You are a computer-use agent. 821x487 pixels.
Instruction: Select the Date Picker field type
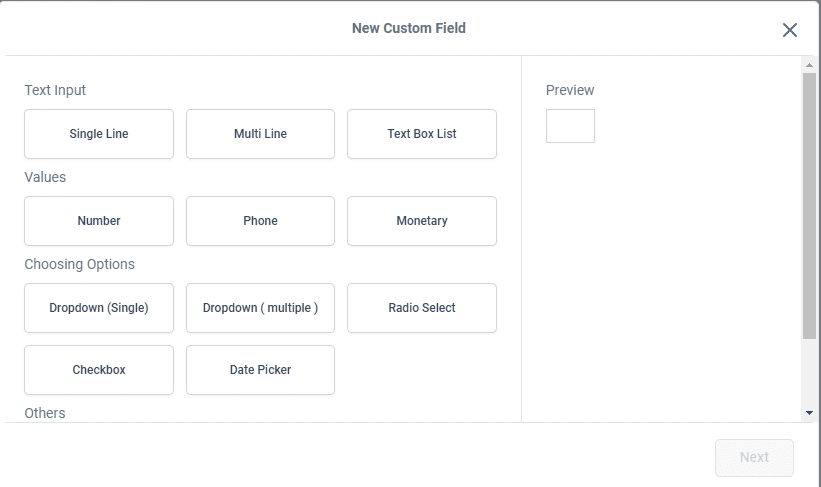tap(260, 370)
